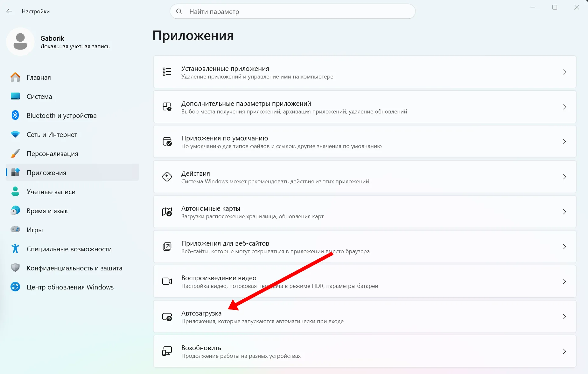This screenshot has height=374, width=588.
Task: Open Конфиденциальность и защита label
Action: [x=74, y=268]
